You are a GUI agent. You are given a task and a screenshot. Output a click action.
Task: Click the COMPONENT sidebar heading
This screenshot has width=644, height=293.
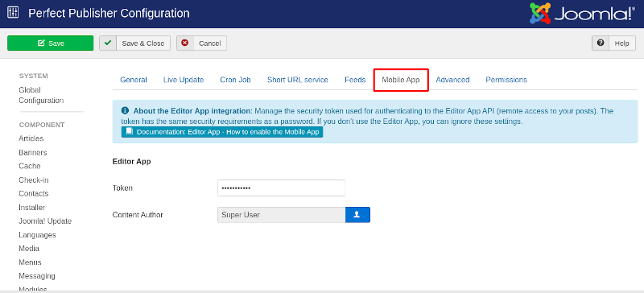coord(42,125)
